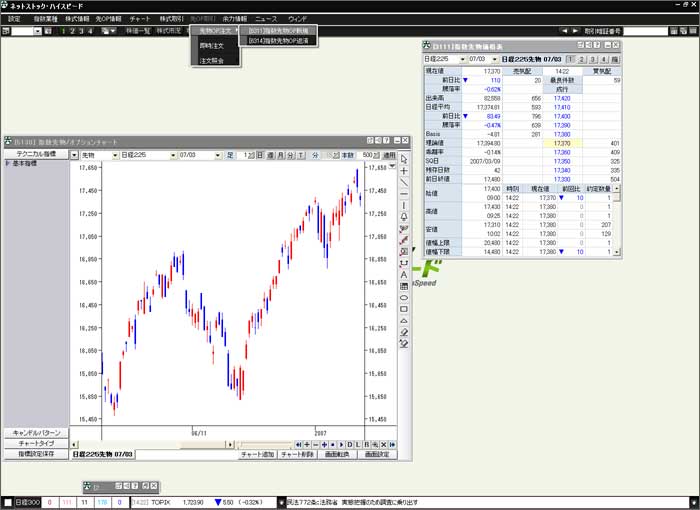Select the crosshair plus tool in chart toolbar
This screenshot has width=700, height=510.
[x=404, y=171]
